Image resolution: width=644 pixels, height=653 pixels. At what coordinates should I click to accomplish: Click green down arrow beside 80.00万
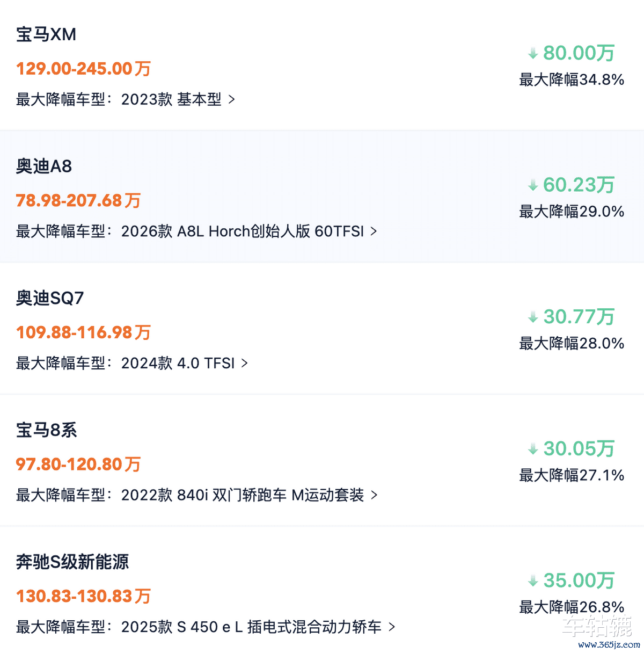pos(533,53)
